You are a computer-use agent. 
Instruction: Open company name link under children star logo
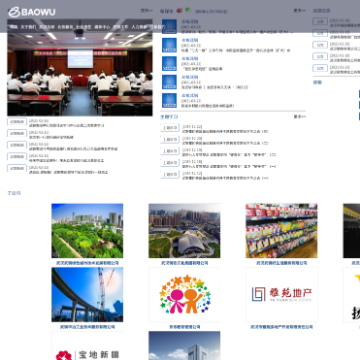click(184, 327)
